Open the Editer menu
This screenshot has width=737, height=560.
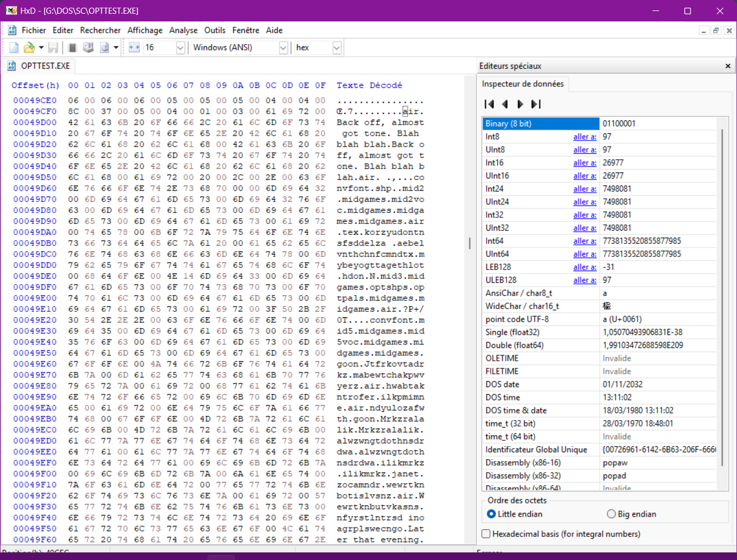tap(63, 30)
